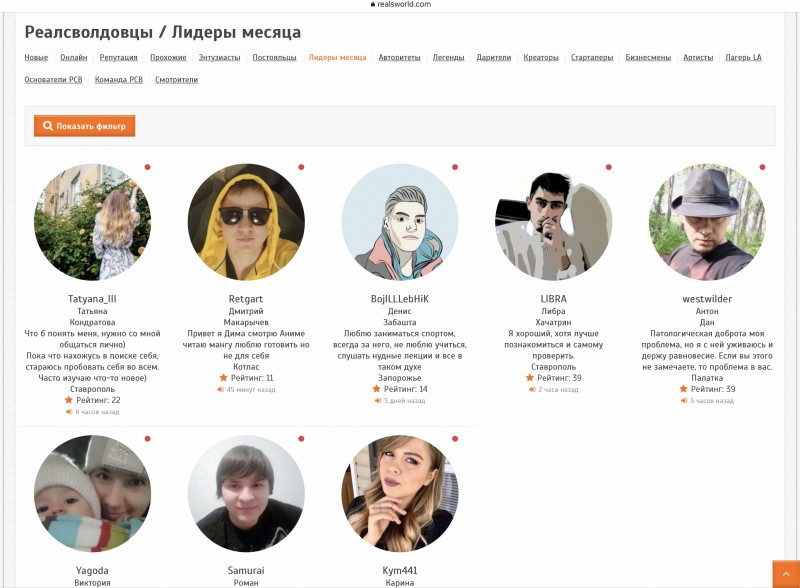
Task: Open Tatyana_III's profile photo
Action: (x=92, y=222)
